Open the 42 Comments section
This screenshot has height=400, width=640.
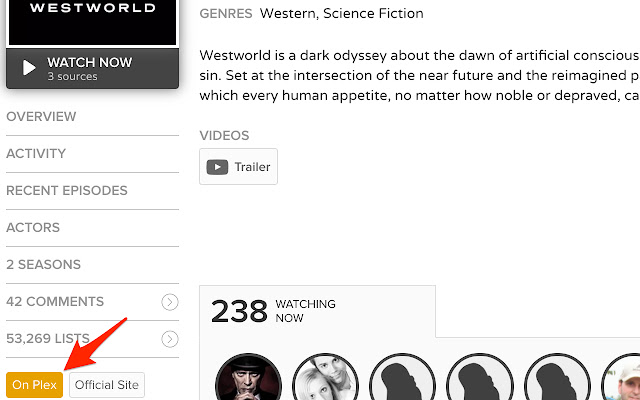click(x=55, y=302)
